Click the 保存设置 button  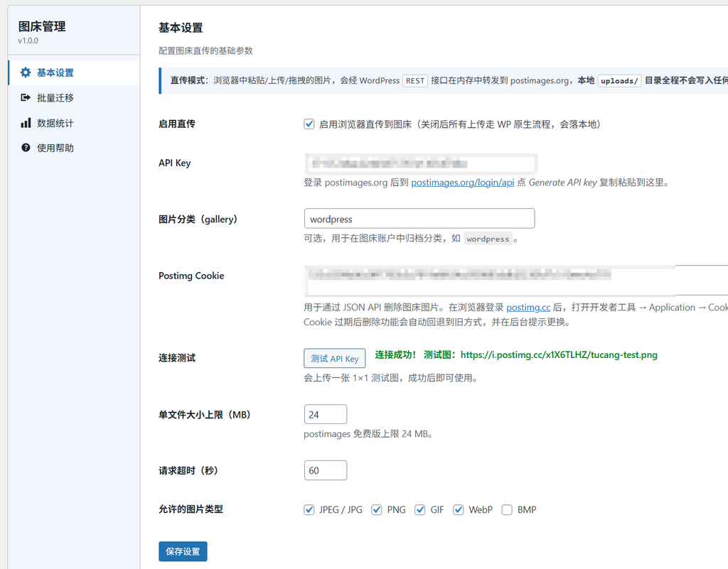click(x=183, y=551)
